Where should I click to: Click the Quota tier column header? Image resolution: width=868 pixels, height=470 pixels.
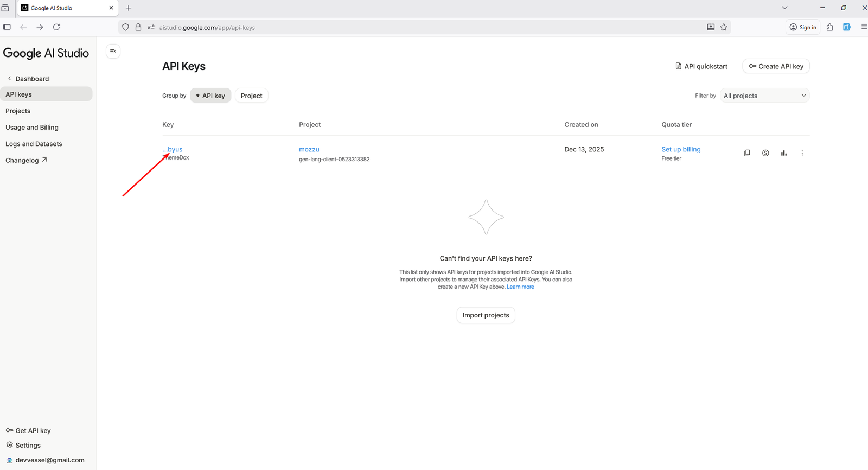point(676,124)
